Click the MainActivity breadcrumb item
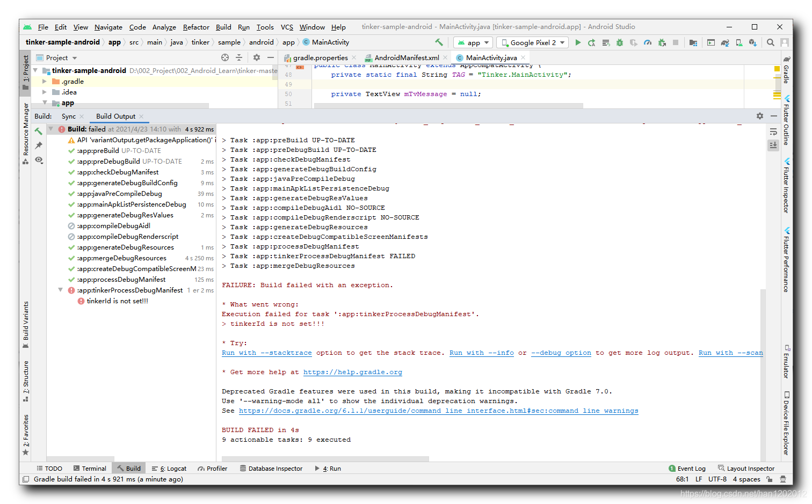This screenshot has width=812, height=504. tap(326, 42)
